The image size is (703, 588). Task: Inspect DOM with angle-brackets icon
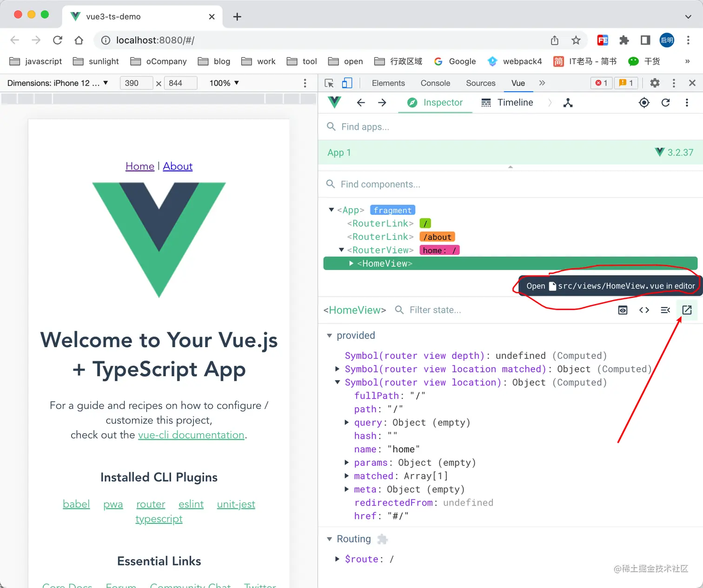coord(644,310)
